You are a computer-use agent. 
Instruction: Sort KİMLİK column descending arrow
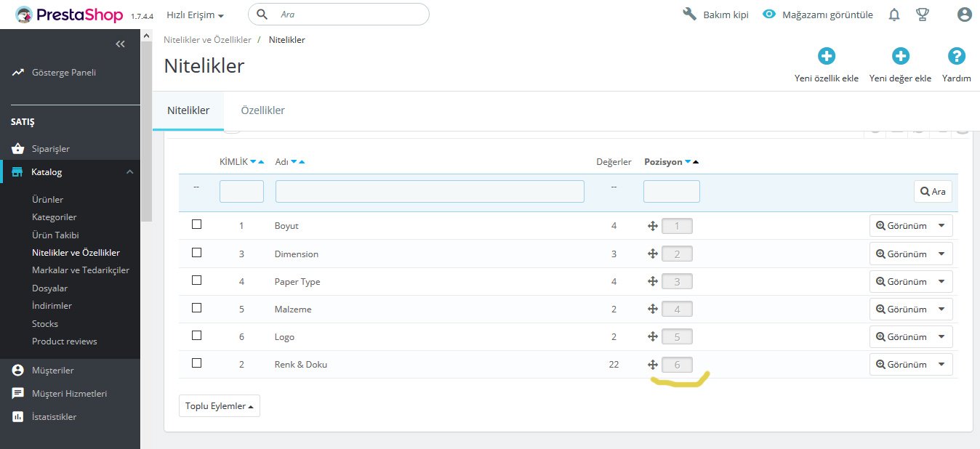point(253,162)
